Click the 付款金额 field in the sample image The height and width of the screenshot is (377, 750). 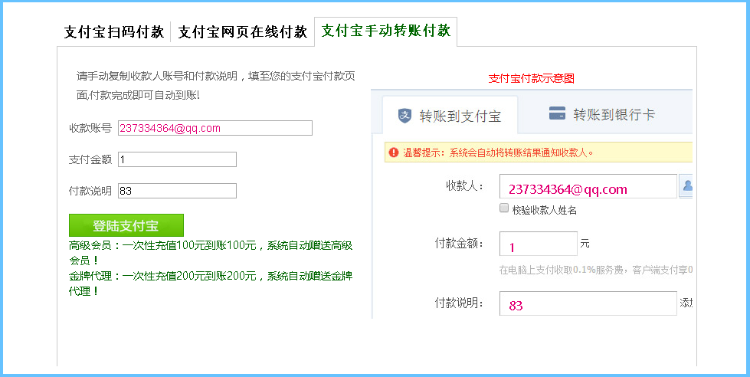coord(538,244)
